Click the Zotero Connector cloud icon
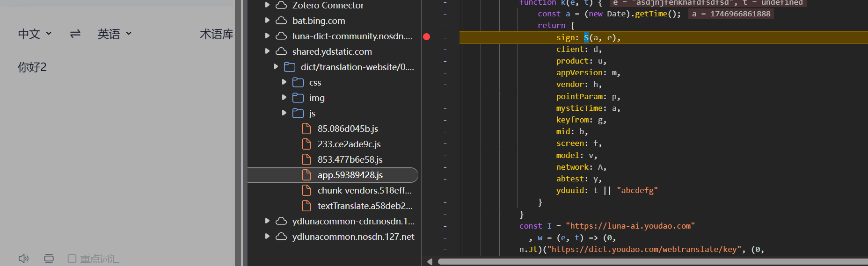Screen dimensions: 868x266 281,6
